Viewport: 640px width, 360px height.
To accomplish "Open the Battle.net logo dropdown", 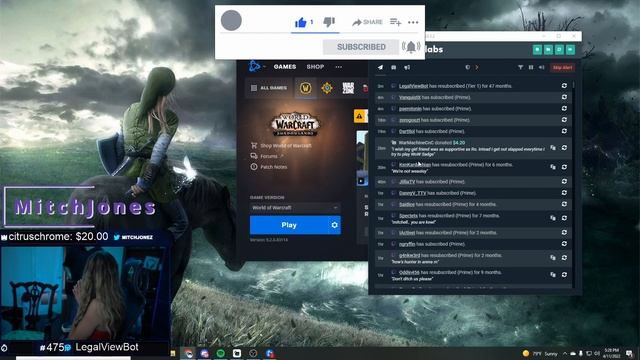I will click(257, 66).
